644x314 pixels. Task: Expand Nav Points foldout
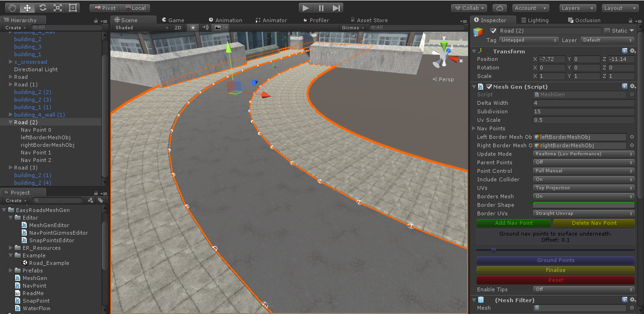474,128
